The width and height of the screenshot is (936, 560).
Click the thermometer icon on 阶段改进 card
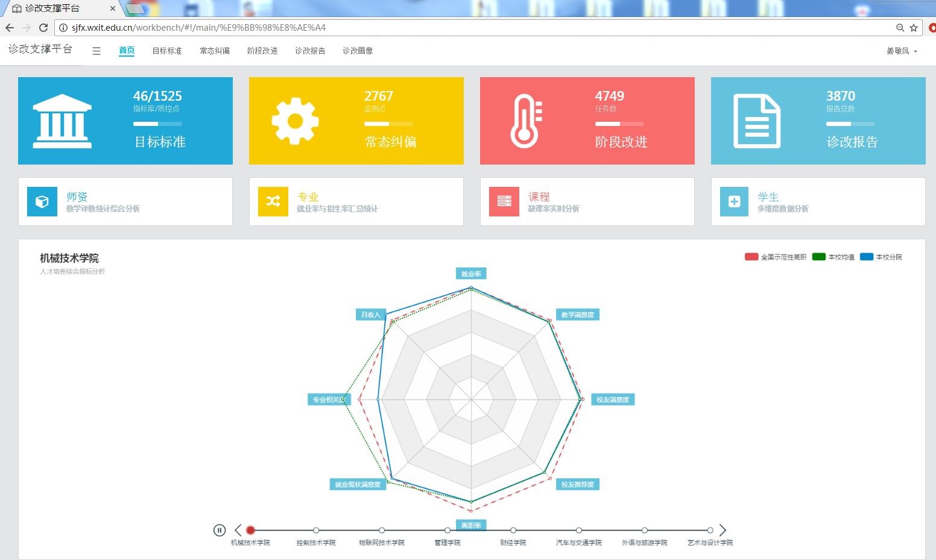tap(525, 121)
